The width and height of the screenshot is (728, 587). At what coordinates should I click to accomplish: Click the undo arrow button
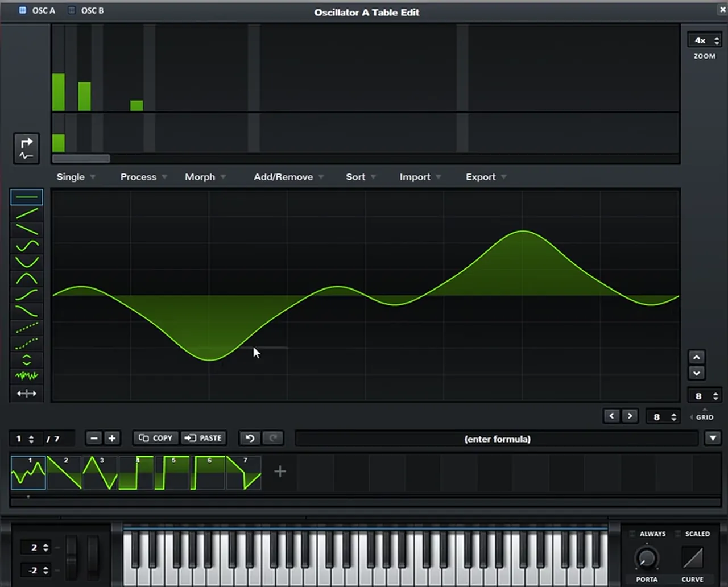coord(250,438)
